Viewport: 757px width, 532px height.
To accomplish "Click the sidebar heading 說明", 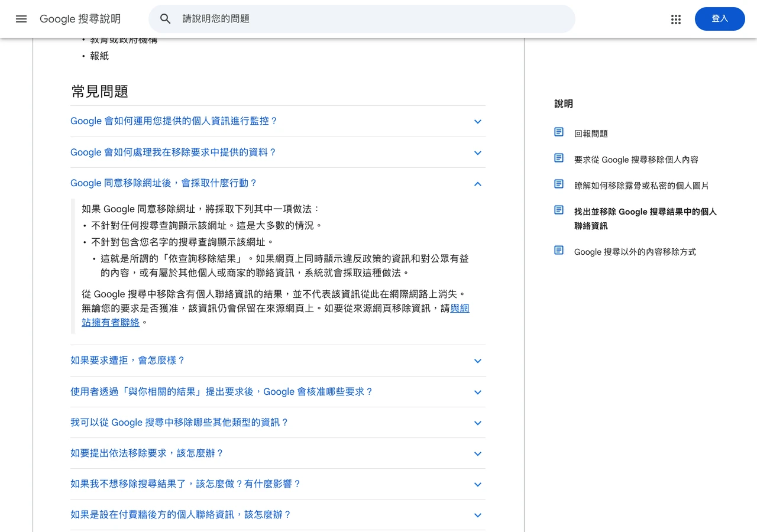I will click(x=564, y=104).
